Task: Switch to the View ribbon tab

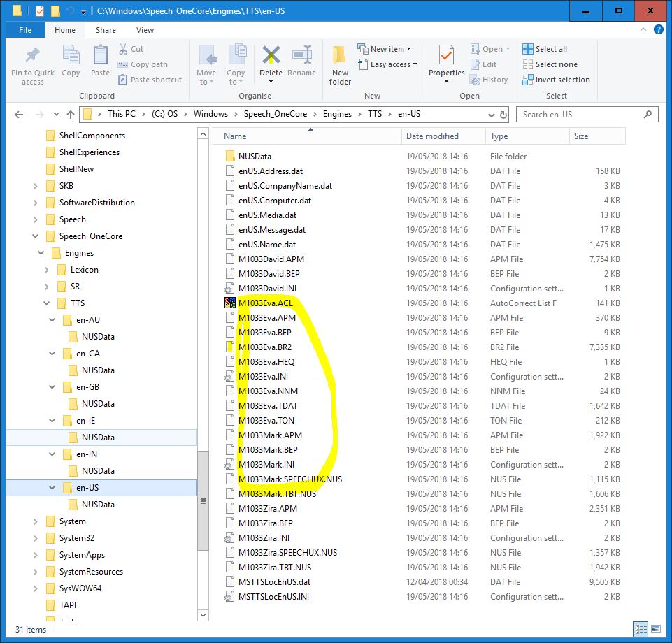Action: click(x=145, y=30)
